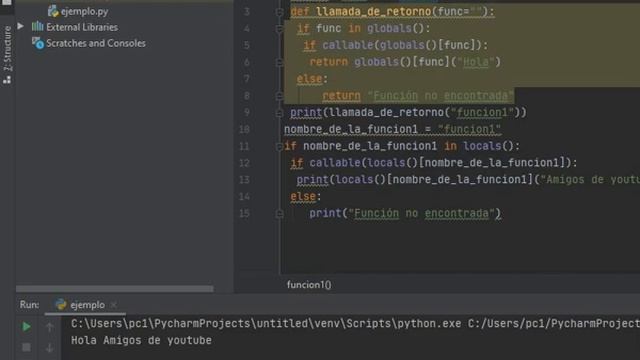Stop the running process with stop button
Image resolution: width=640 pixels, height=360 pixels.
(26, 347)
